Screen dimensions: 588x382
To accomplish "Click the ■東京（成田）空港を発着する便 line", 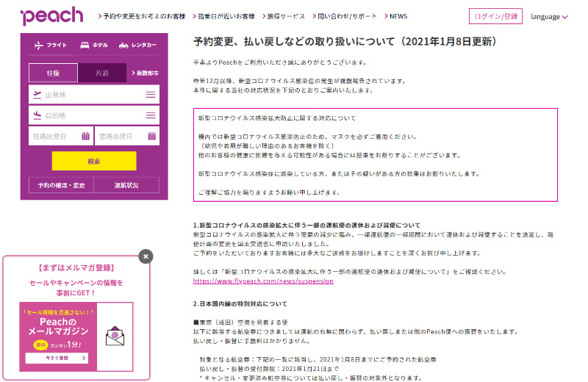I will pyautogui.click(x=240, y=322).
